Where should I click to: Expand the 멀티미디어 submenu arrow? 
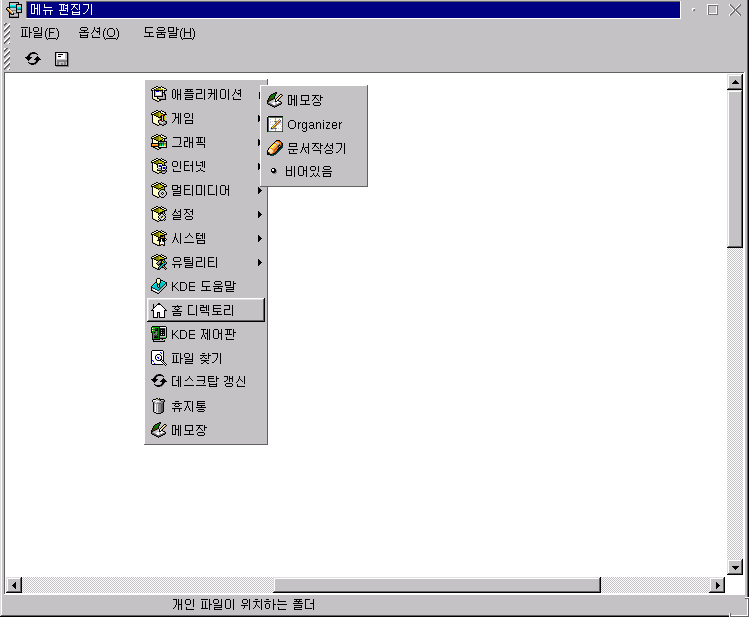(x=259, y=191)
